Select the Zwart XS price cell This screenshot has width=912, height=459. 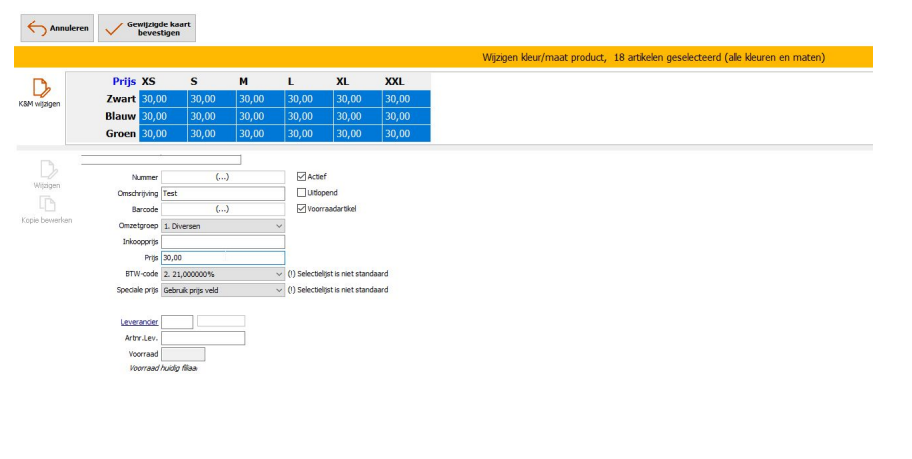(163, 99)
